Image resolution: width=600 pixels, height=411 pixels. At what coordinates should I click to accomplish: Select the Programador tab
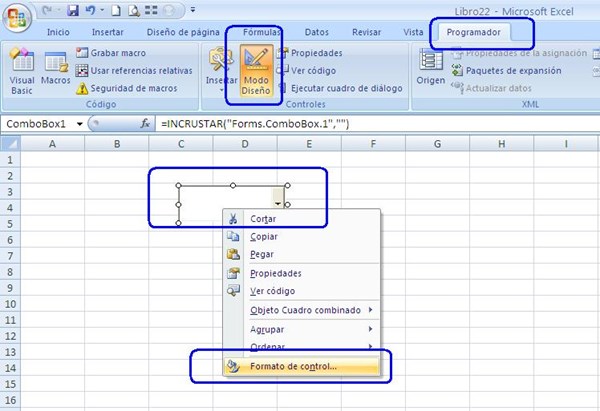tap(473, 32)
